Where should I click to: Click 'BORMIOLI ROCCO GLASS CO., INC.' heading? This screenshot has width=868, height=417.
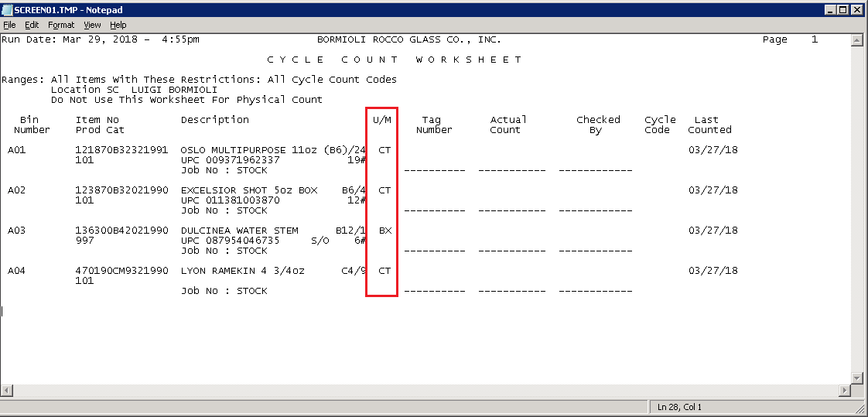pos(409,40)
